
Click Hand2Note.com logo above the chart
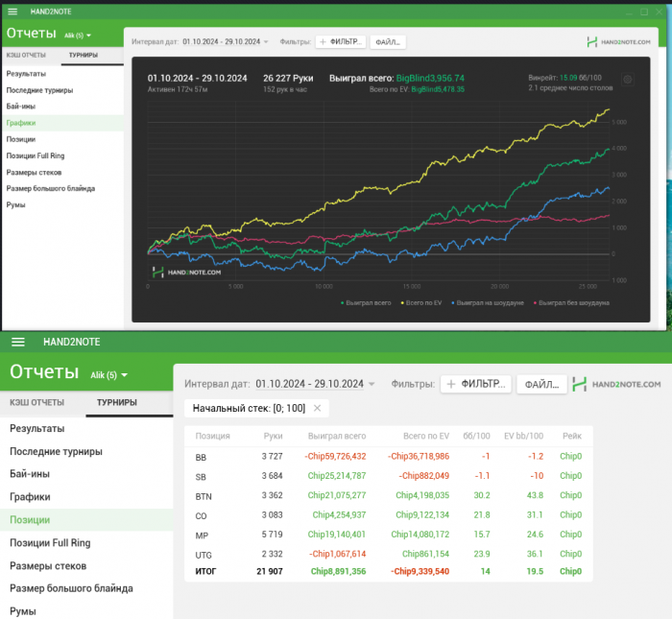tap(619, 42)
